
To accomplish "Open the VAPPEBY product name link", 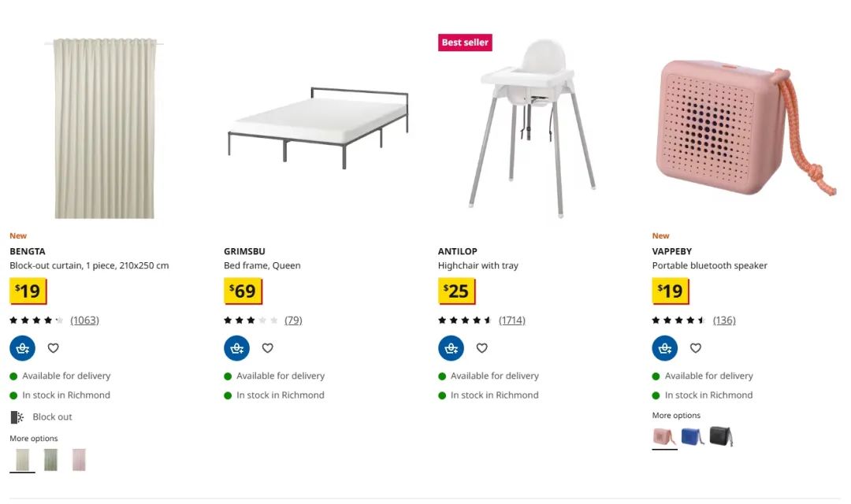I will point(672,251).
